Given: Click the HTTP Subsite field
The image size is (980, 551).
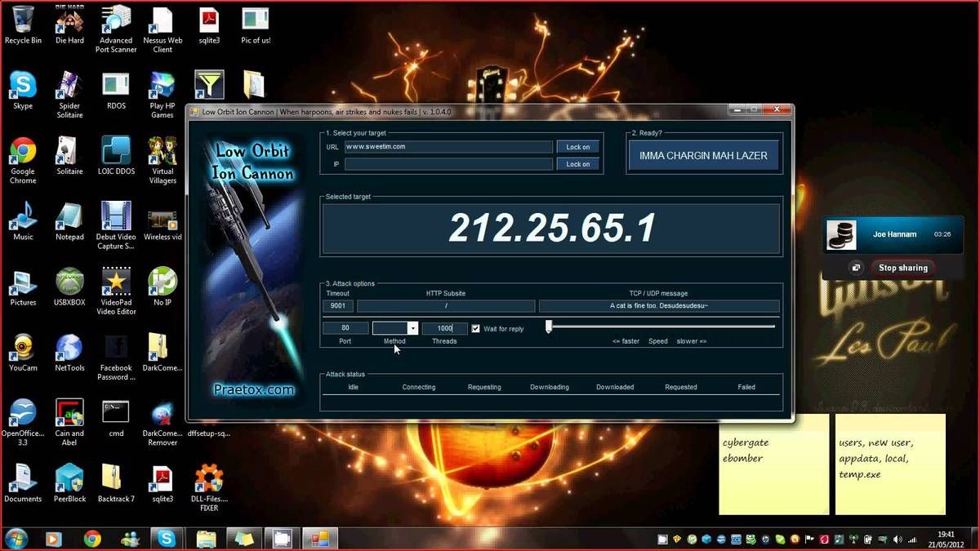Looking at the screenshot, I should click(x=446, y=306).
